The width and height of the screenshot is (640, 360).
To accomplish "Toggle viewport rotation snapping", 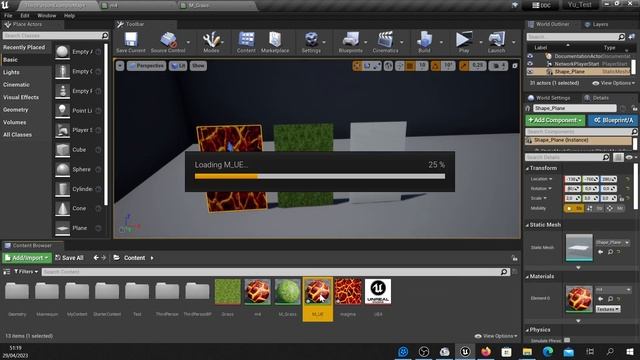I will pos(436,66).
